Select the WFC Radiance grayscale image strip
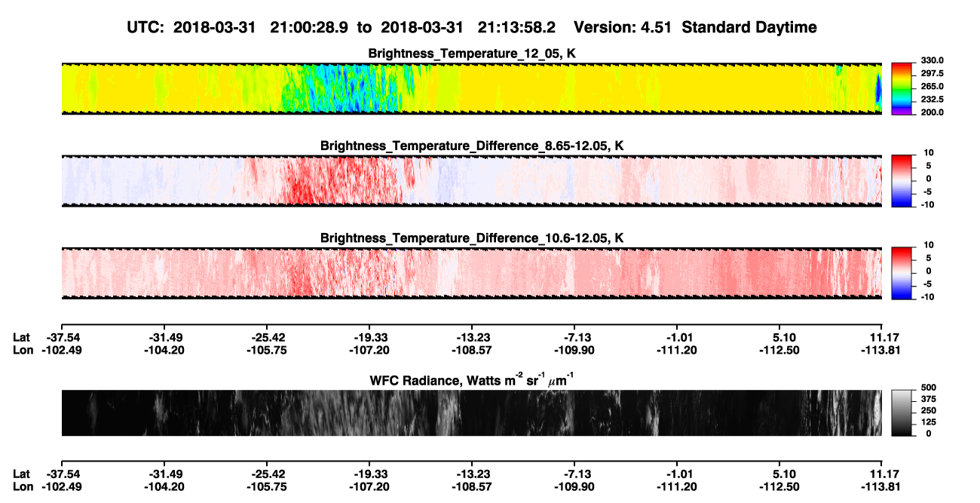The image size is (980, 503). point(471,413)
